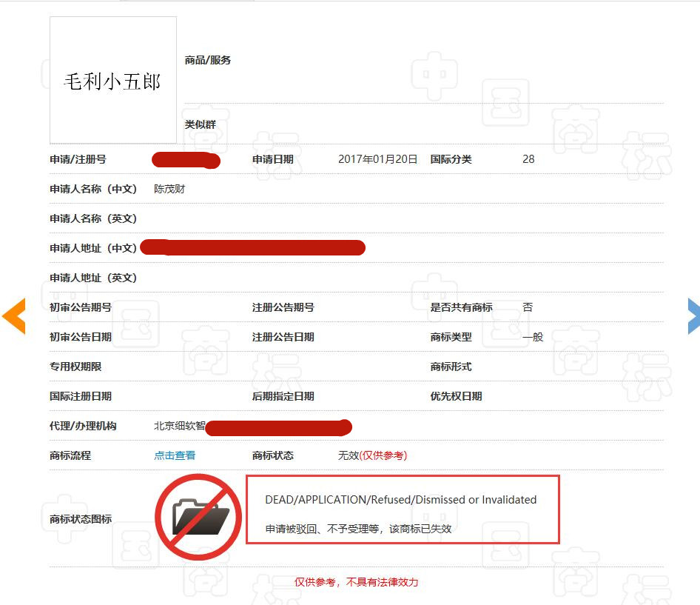Select the application date 2017年01月20日
700x605 pixels.
click(x=377, y=159)
